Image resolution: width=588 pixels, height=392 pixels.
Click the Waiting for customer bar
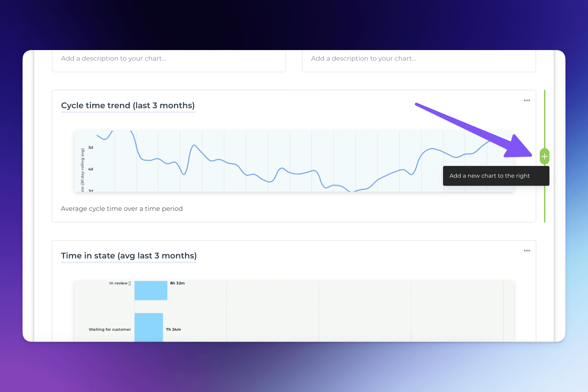[x=149, y=327]
